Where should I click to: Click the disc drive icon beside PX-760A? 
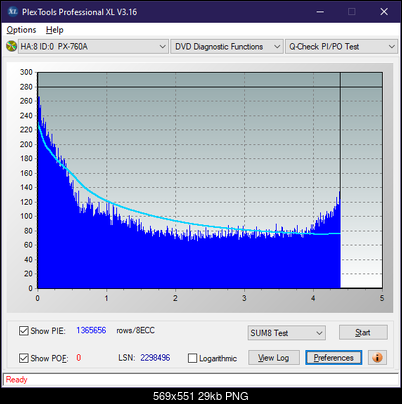point(11,46)
